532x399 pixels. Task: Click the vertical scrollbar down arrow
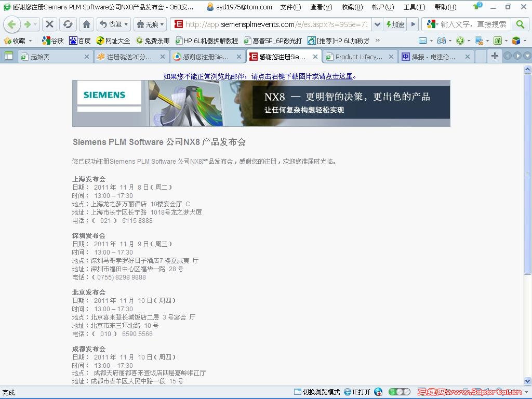coord(528,381)
